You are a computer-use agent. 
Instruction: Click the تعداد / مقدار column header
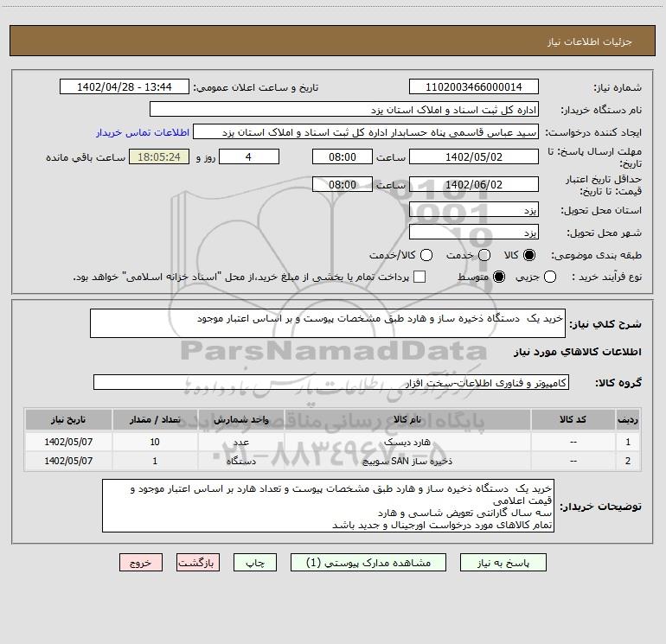click(x=155, y=419)
